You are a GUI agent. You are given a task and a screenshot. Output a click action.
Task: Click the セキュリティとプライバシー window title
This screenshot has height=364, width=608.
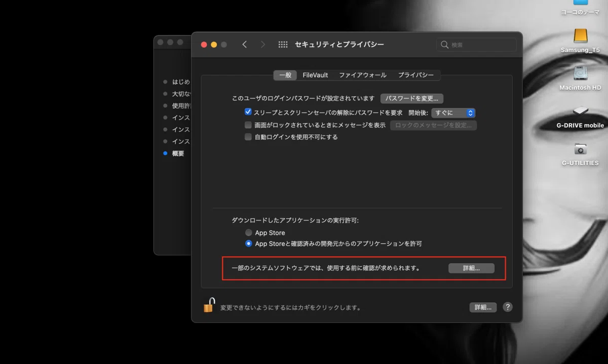coord(339,45)
